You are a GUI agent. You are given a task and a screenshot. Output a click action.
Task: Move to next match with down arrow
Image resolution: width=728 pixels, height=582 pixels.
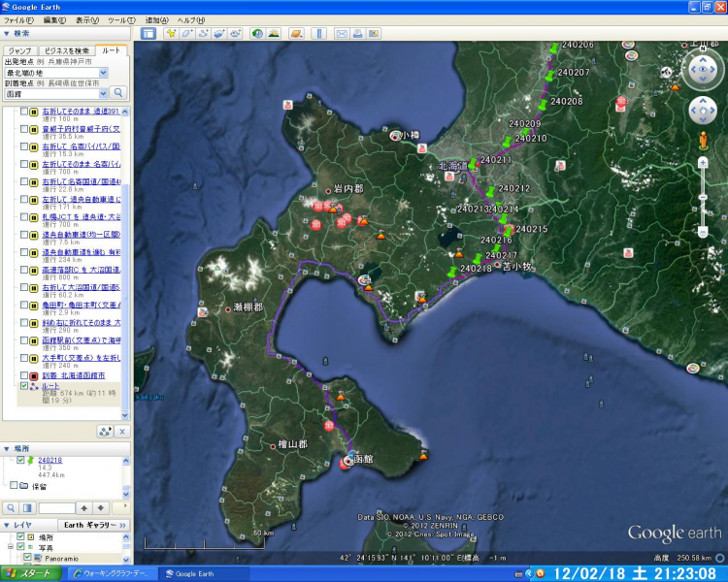click(101, 507)
